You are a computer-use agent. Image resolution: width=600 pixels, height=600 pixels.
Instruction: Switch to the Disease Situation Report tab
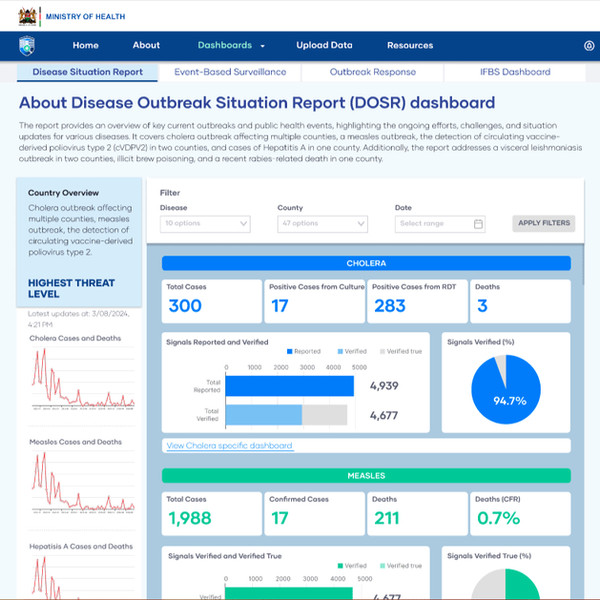click(87, 72)
